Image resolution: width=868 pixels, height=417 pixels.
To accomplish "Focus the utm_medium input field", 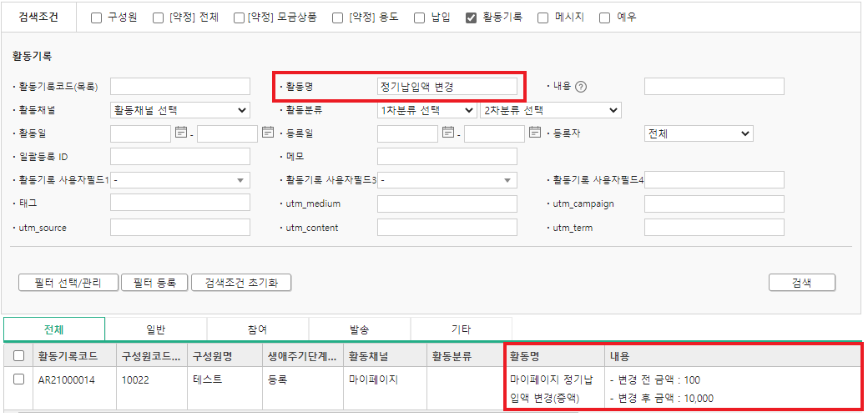I will [447, 203].
